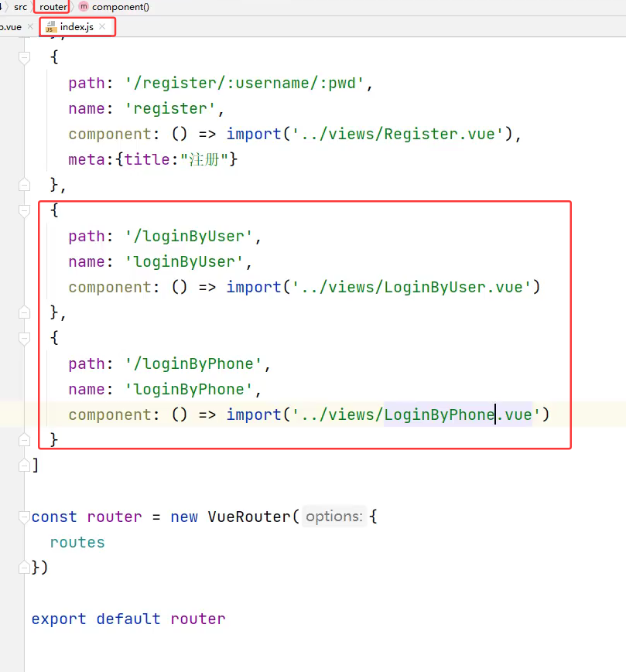Collapse the const router declaration block

click(25, 517)
